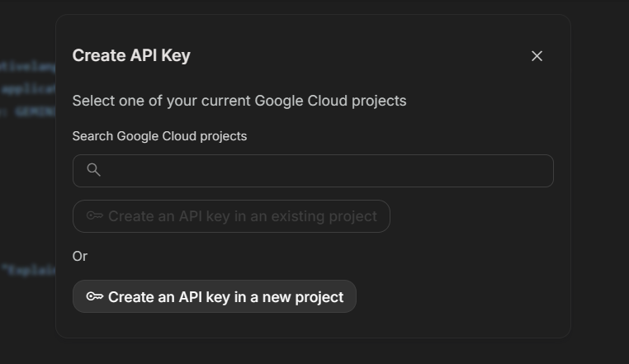Image resolution: width=629 pixels, height=364 pixels.
Task: Focus the Search Google Cloud projects field
Action: [313, 171]
